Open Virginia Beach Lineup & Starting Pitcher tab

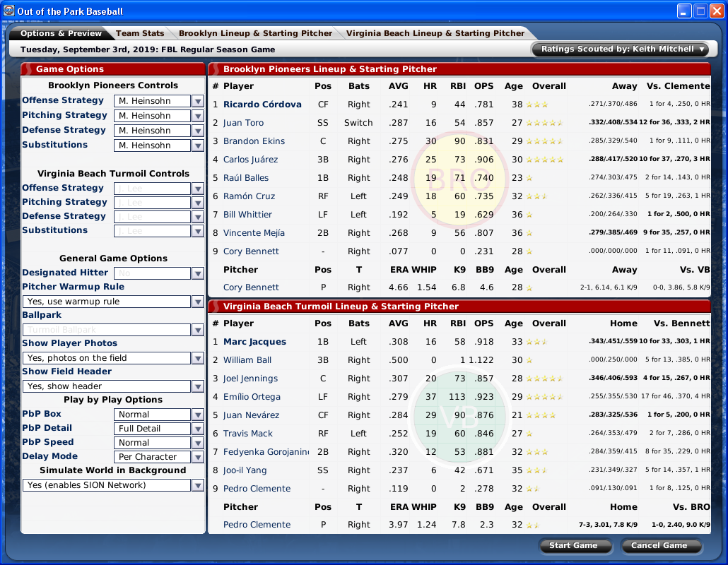coord(435,33)
